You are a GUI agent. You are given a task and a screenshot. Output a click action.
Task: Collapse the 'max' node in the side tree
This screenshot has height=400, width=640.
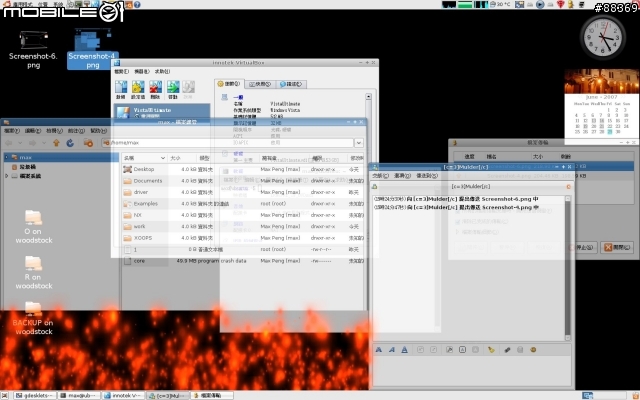tap(7, 157)
